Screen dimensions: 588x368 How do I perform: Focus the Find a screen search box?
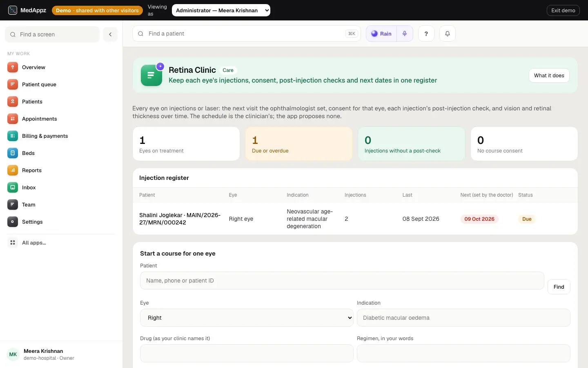click(52, 34)
